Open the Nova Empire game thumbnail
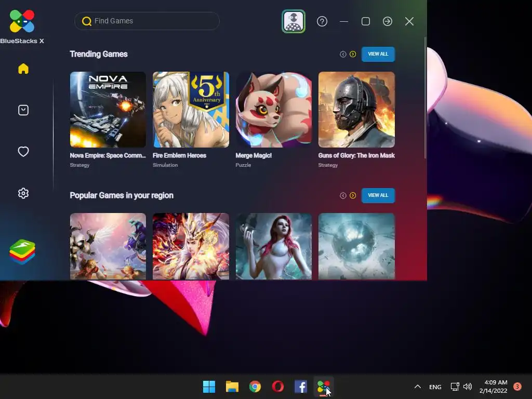This screenshot has height=399, width=532. [108, 110]
